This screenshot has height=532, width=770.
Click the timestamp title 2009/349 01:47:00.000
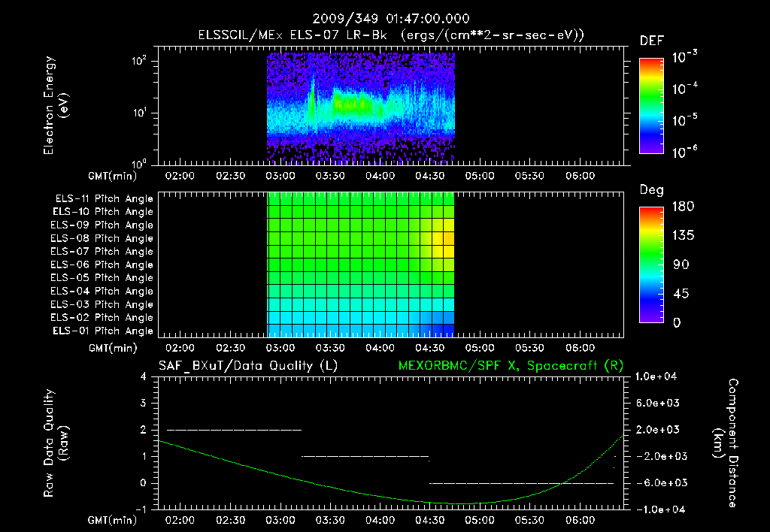[391, 19]
